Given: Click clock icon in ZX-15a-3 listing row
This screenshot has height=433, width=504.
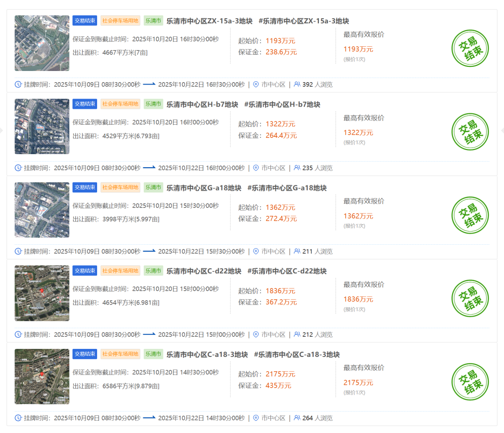Looking at the screenshot, I should pyautogui.click(x=18, y=85).
